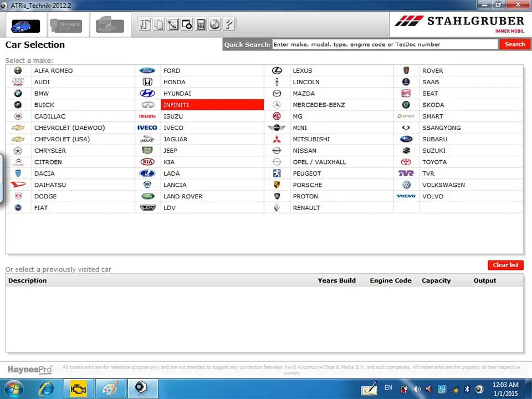Click the window-with-arrow toolbar icon
The height and width of the screenshot is (399, 532).
point(187,24)
